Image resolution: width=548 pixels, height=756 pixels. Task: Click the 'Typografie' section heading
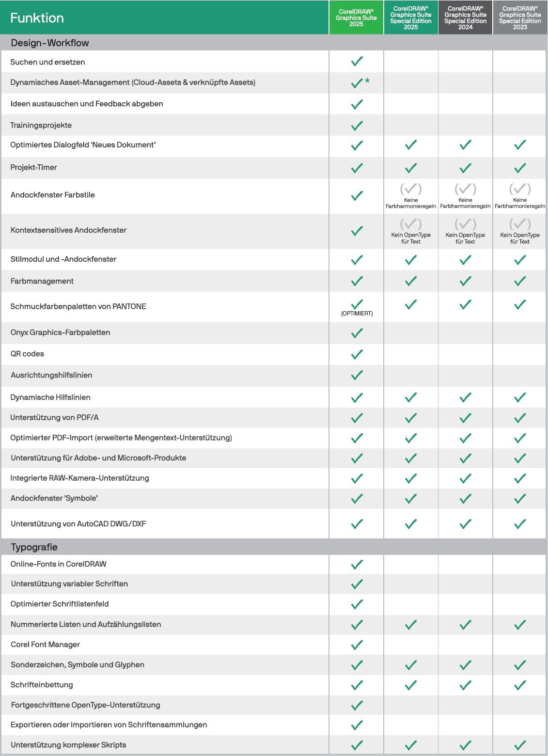coord(34,547)
